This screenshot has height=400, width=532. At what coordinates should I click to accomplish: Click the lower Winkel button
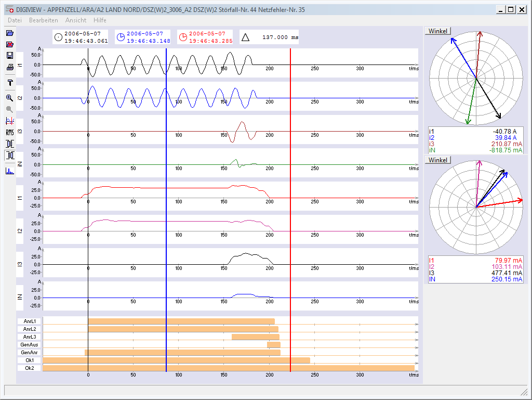pyautogui.click(x=438, y=160)
